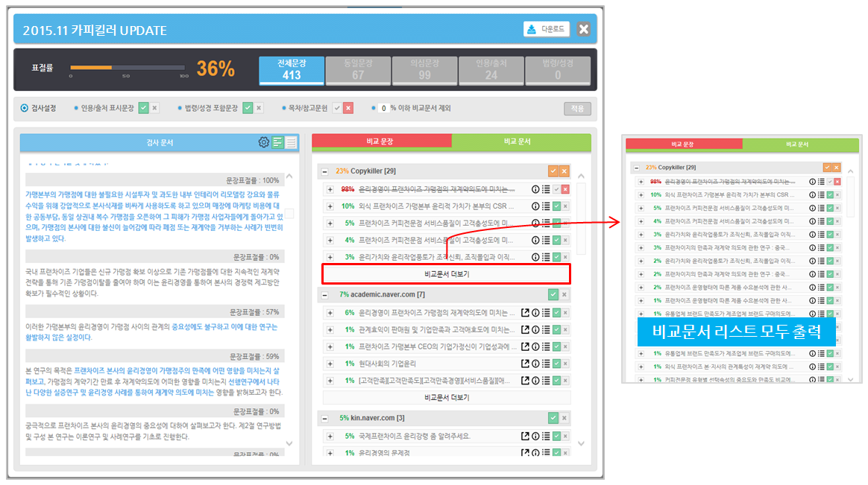Show info for 6% academic.naver entry

tap(535, 312)
